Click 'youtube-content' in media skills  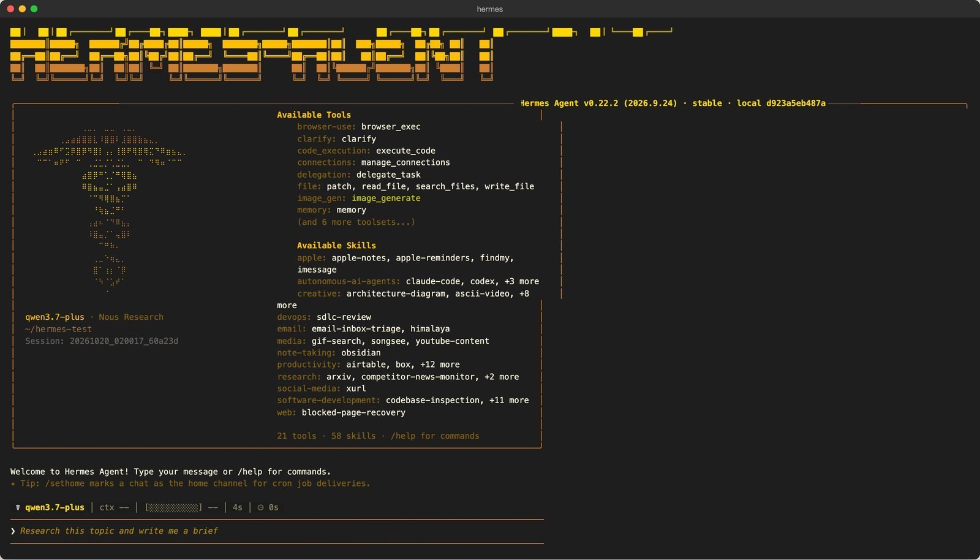coord(452,341)
